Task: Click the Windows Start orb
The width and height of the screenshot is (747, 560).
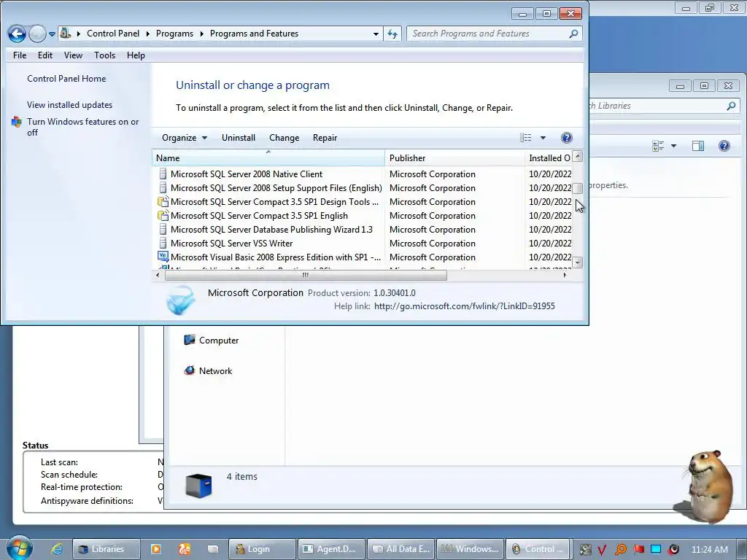Action: [19, 548]
